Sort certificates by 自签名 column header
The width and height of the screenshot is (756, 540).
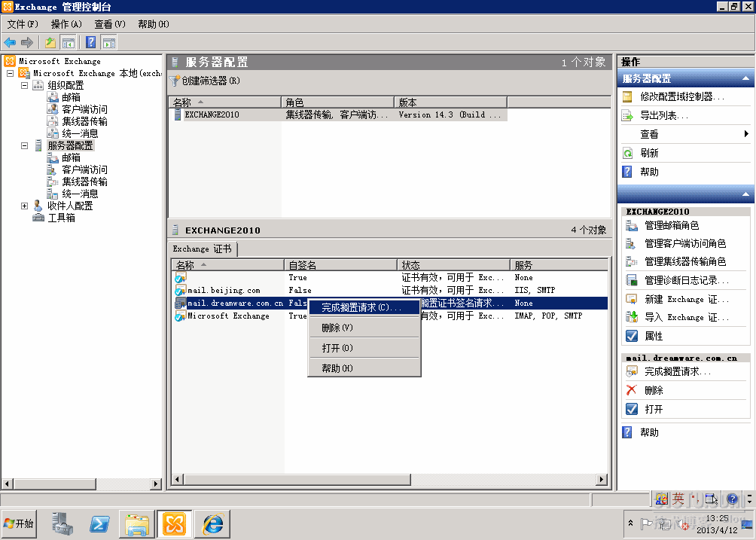point(340,264)
